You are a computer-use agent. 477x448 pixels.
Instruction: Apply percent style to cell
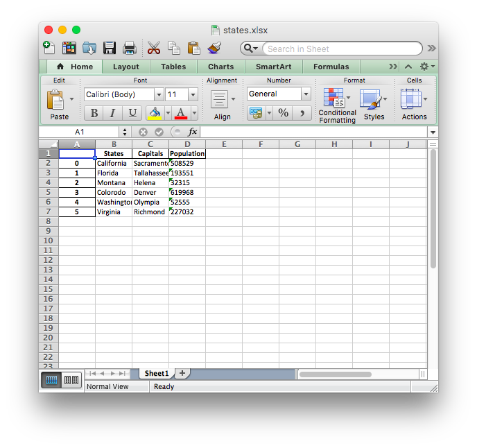point(283,113)
